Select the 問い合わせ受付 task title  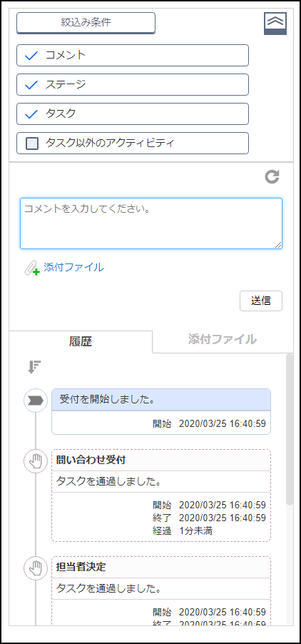pyautogui.click(x=91, y=460)
